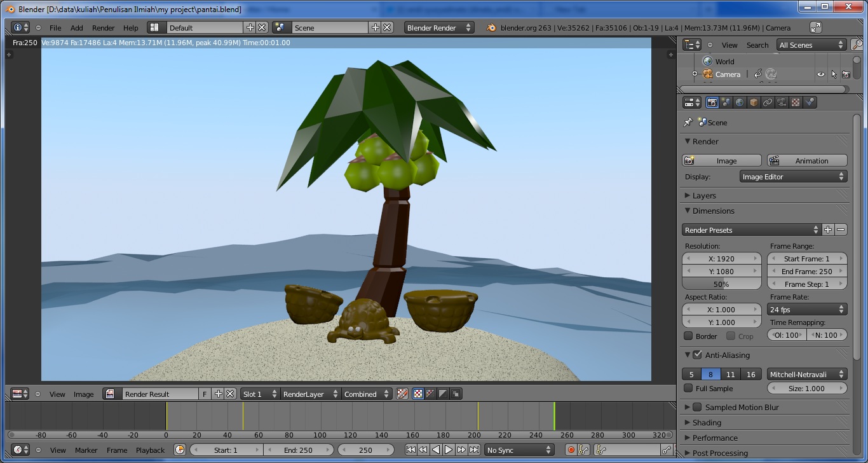
Task: Toggle Camera selectability arrow icon
Action: (834, 74)
